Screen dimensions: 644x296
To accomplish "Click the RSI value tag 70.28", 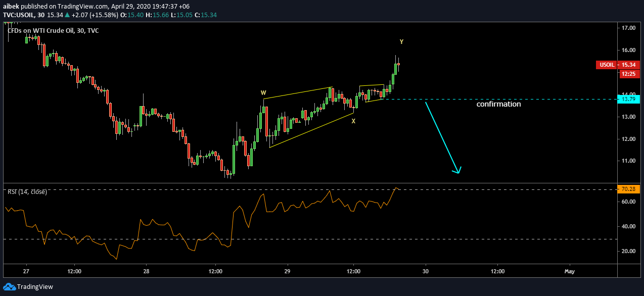I will [628, 189].
